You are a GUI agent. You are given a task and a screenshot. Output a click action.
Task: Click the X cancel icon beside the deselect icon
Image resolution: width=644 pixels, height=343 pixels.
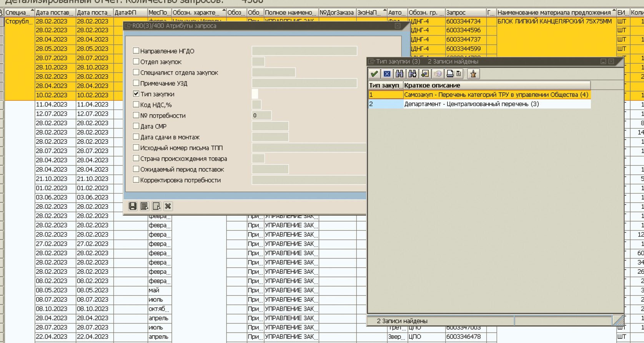coord(168,206)
